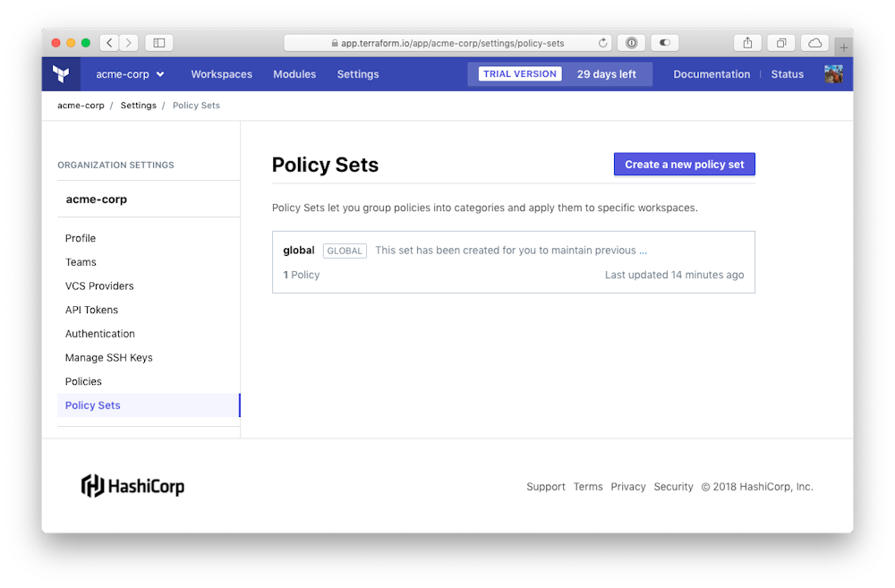Click the ORGANIZATION SETTINGS label

[x=115, y=165]
